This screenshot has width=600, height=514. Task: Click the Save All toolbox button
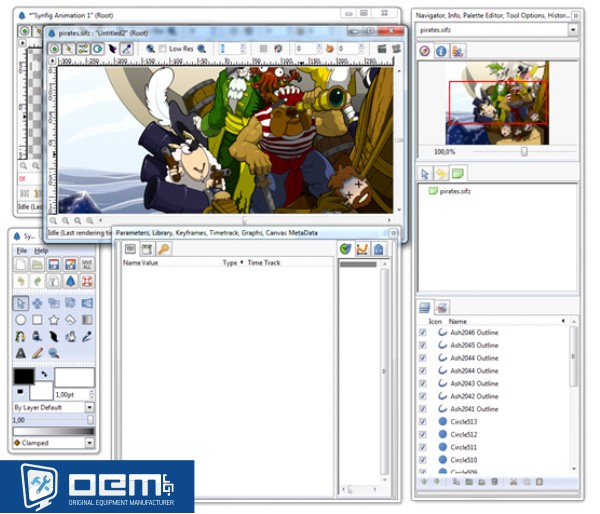[x=87, y=265]
